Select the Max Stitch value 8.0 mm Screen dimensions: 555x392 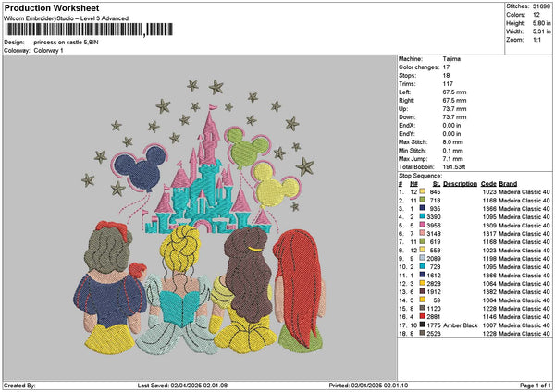452,142
